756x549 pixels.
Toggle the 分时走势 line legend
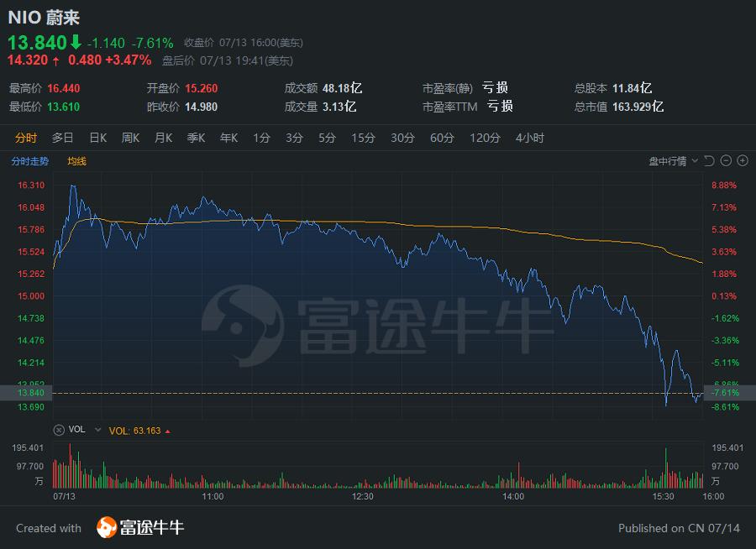[x=30, y=161]
